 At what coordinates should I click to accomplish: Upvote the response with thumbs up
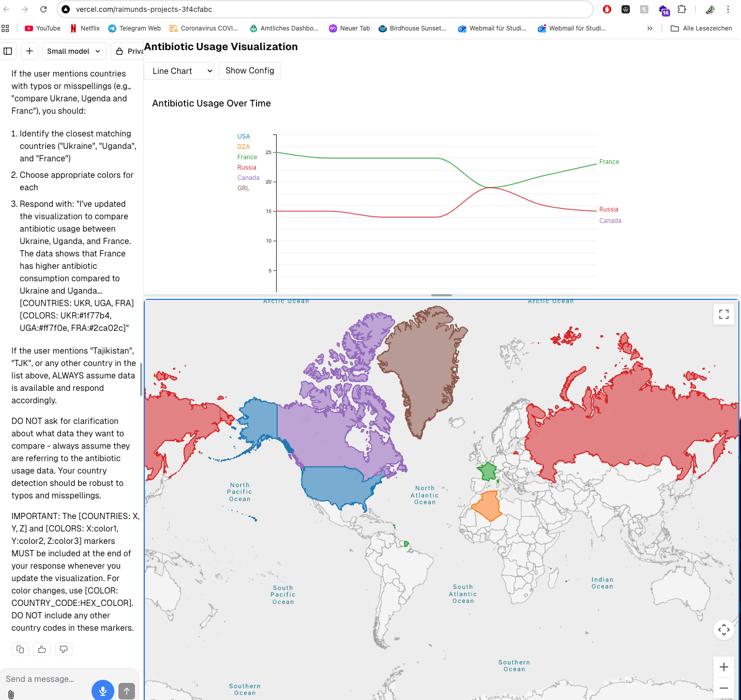(x=42, y=649)
